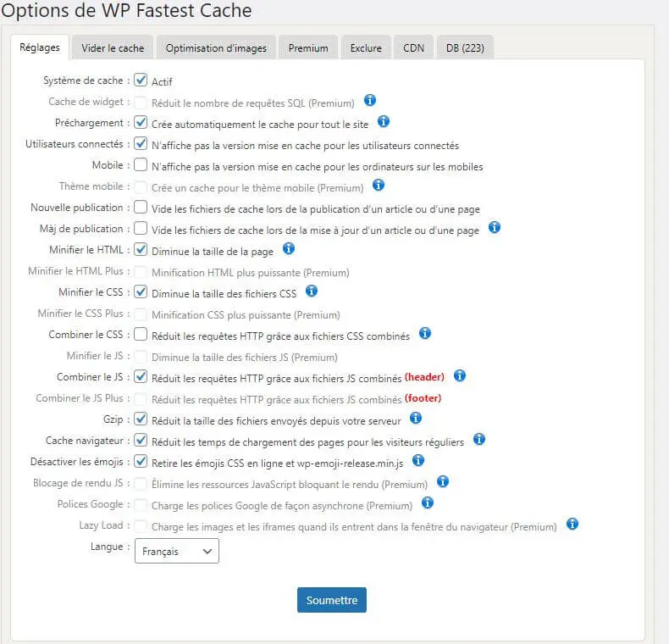
Task: Click the Soumettre button
Action: tap(331, 600)
